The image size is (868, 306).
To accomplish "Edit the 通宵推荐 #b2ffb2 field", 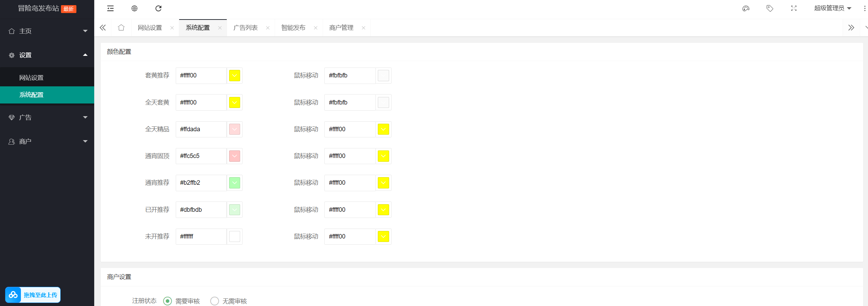I will 201,183.
